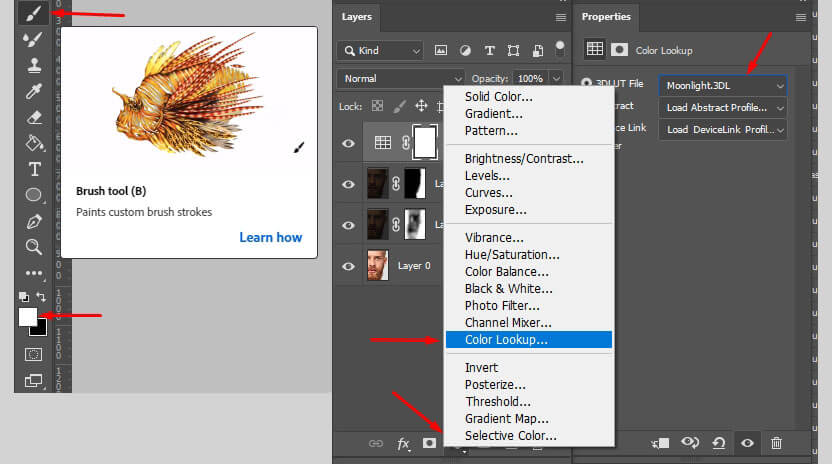This screenshot has height=464, width=832.
Task: Reset to adjustment defaults
Action: (719, 443)
